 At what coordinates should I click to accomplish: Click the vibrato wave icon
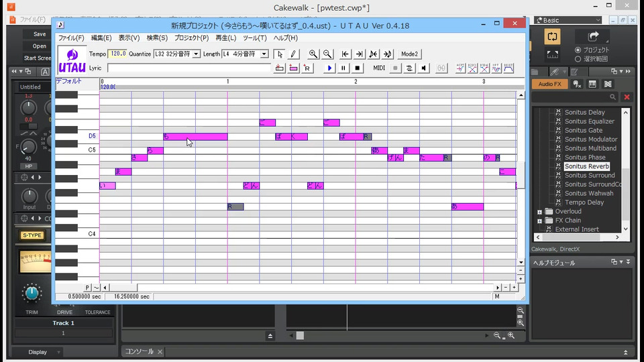pos(496,68)
